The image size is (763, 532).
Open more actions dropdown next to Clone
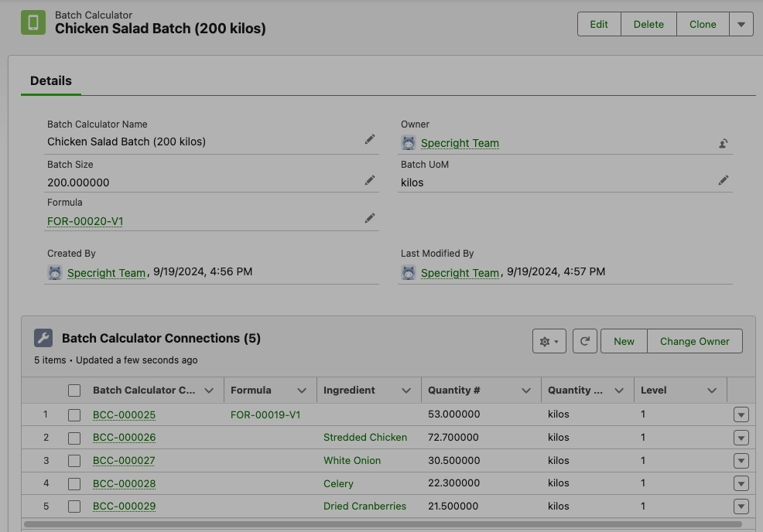pos(741,24)
